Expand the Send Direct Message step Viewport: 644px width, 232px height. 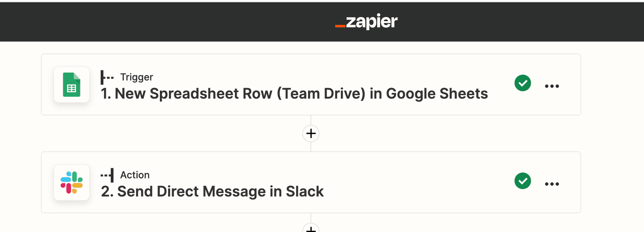click(311, 183)
